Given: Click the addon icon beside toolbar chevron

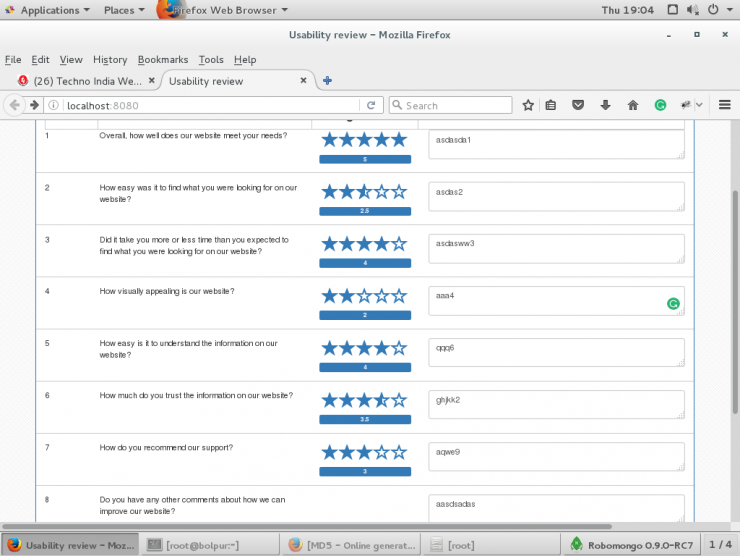Looking at the screenshot, I should (x=685, y=105).
